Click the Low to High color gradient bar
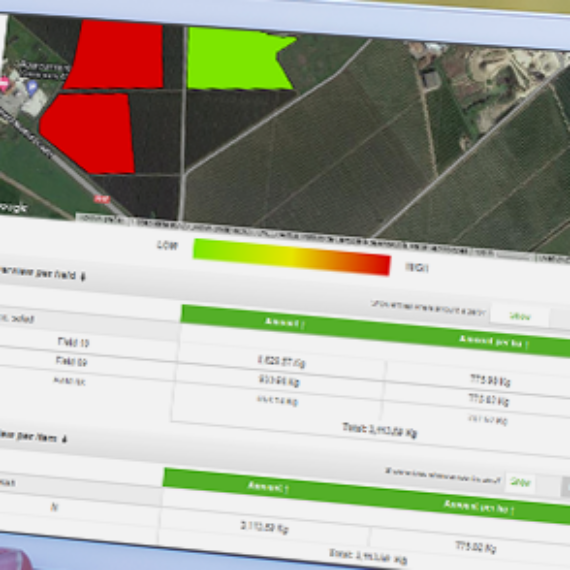 292,257
